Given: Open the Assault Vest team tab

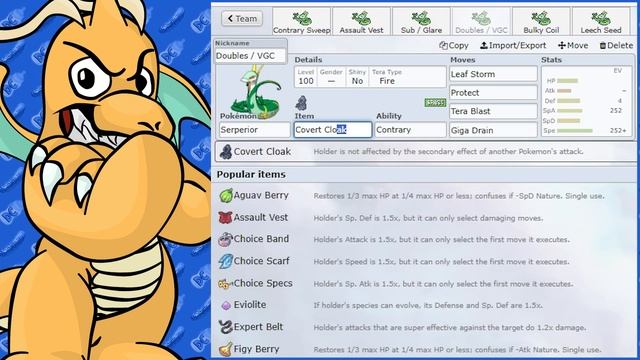Looking at the screenshot, I should point(362,22).
